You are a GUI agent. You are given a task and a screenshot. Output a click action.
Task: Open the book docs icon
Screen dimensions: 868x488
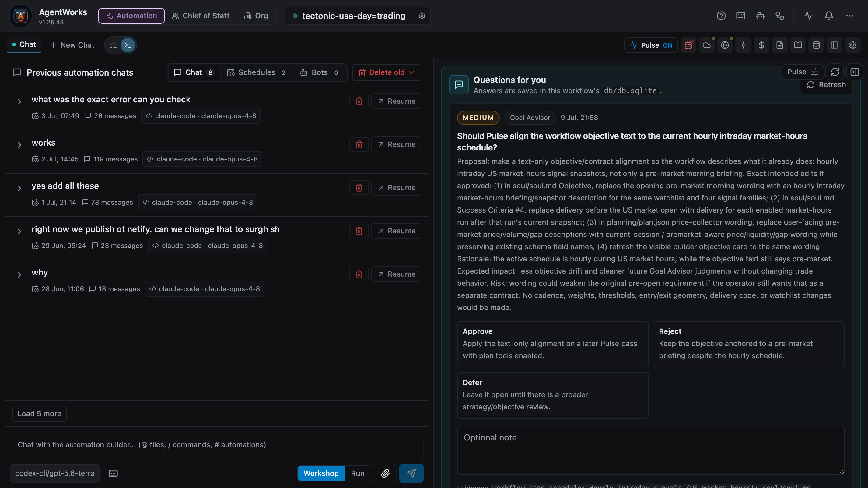click(x=798, y=45)
